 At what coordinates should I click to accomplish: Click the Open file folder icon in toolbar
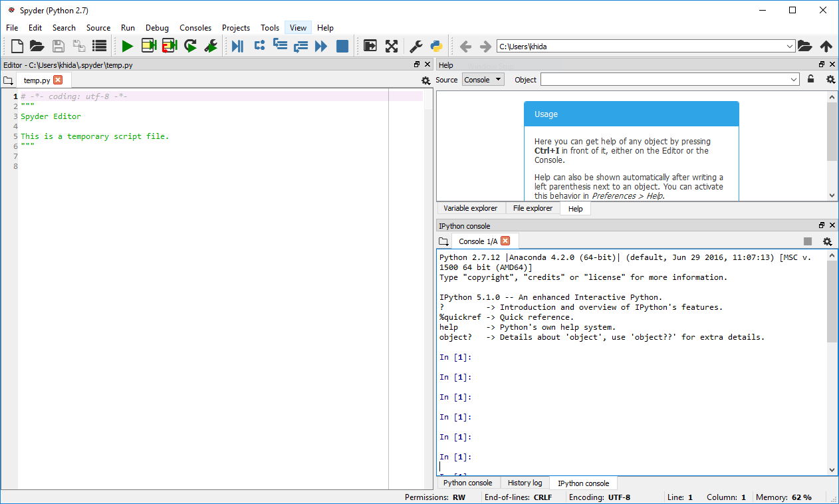pos(37,46)
